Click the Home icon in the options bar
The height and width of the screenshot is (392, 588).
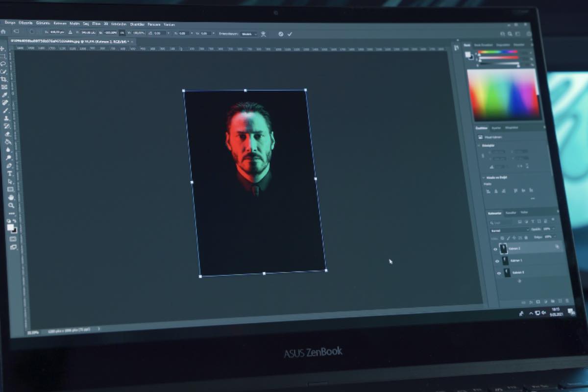click(x=3, y=32)
